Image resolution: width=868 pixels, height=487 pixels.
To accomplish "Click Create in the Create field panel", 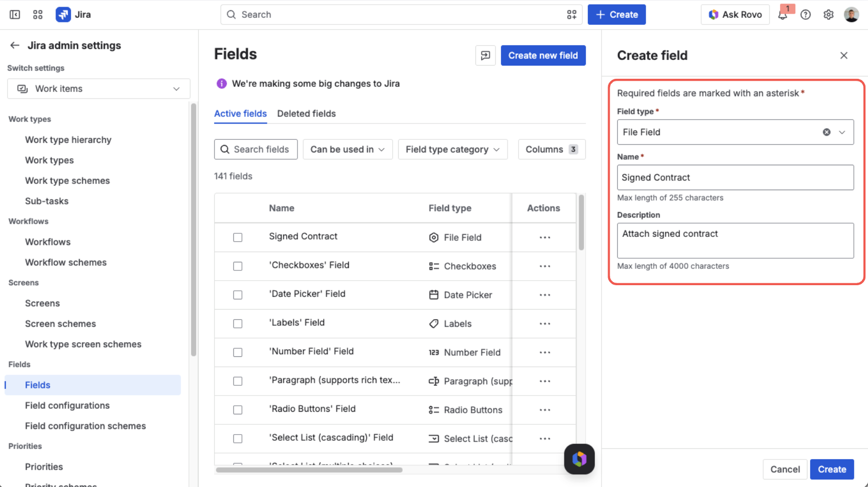I will pos(832,469).
